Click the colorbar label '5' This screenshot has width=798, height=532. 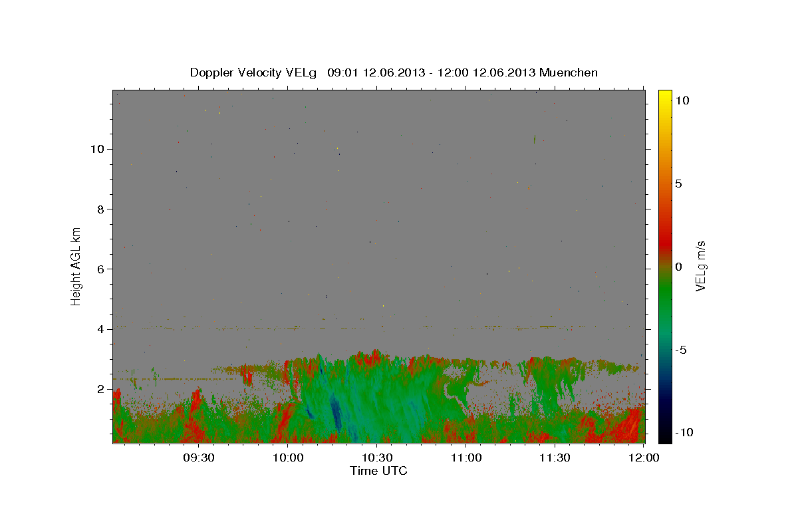point(679,184)
